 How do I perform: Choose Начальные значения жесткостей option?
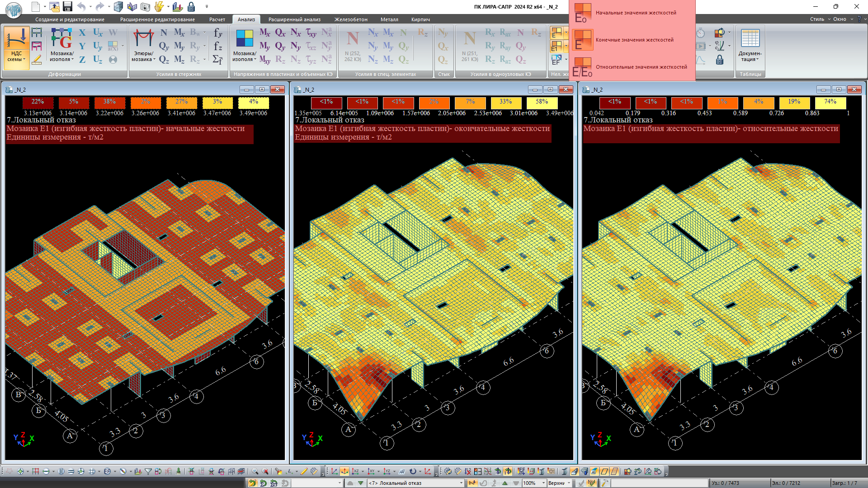coord(635,13)
